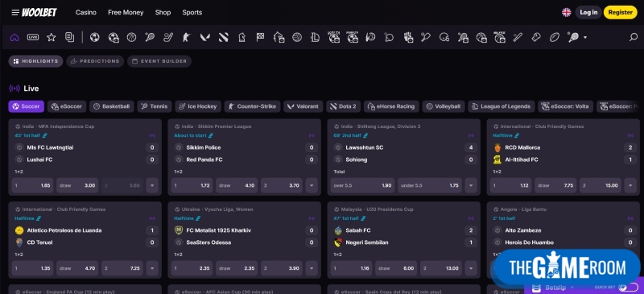Switch to Predictions tab
The width and height of the screenshot is (644, 294).
tap(95, 61)
